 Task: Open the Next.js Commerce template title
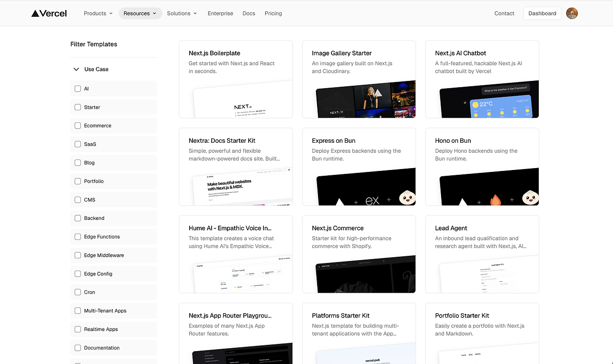click(338, 228)
